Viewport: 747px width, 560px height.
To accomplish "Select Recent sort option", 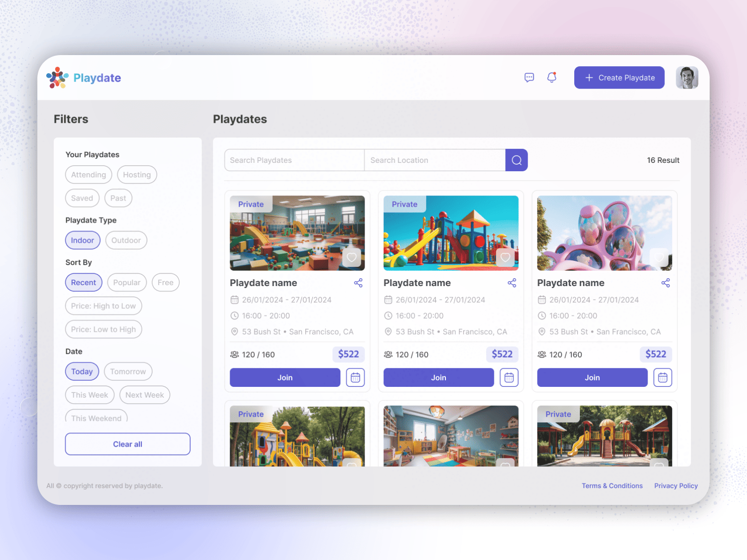I will click(84, 282).
